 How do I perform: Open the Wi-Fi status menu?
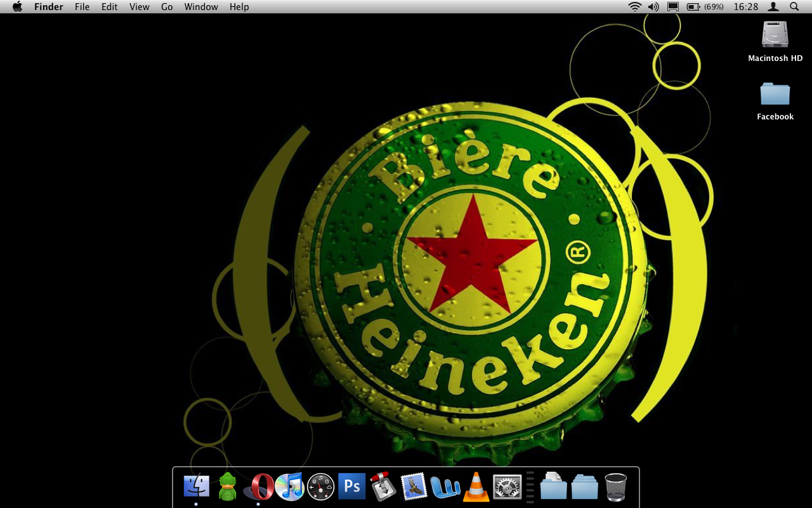(635, 6)
